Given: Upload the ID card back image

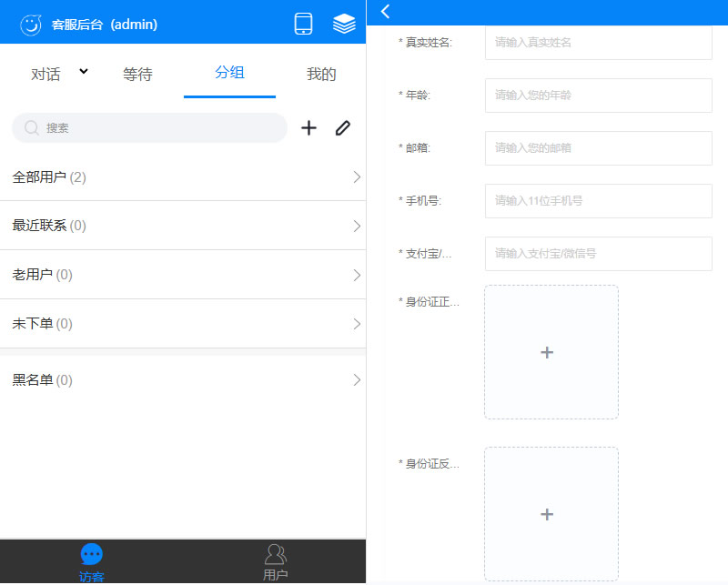Looking at the screenshot, I should pos(551,514).
